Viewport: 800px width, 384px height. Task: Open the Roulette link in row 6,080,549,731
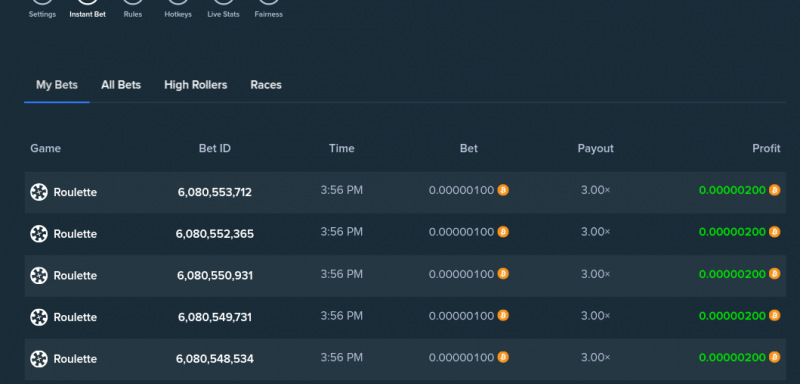(x=75, y=317)
